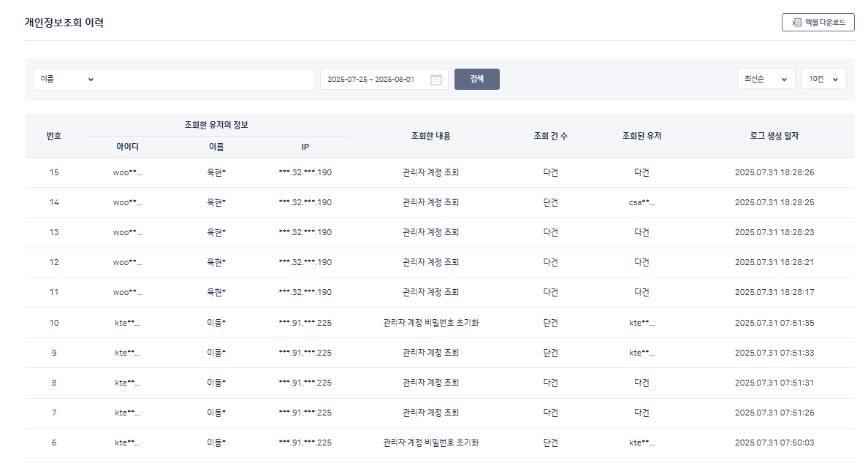Click the 조회된 유저 column header
Screen dimensions: 868x471
[x=642, y=136]
